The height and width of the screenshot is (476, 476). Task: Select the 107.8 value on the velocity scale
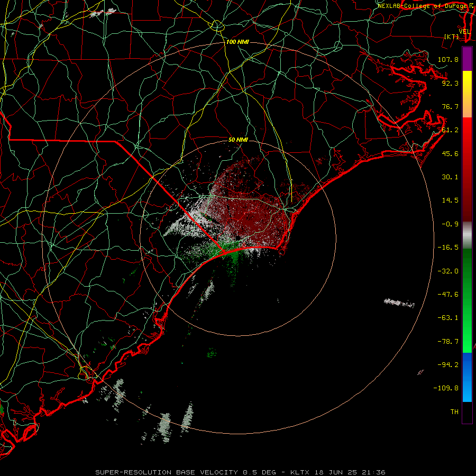coord(448,59)
